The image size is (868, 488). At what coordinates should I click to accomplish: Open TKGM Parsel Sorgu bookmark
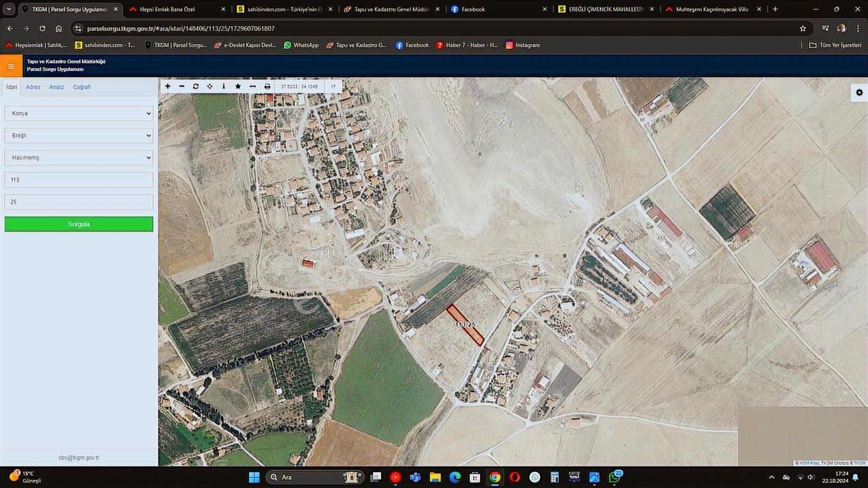pos(175,45)
